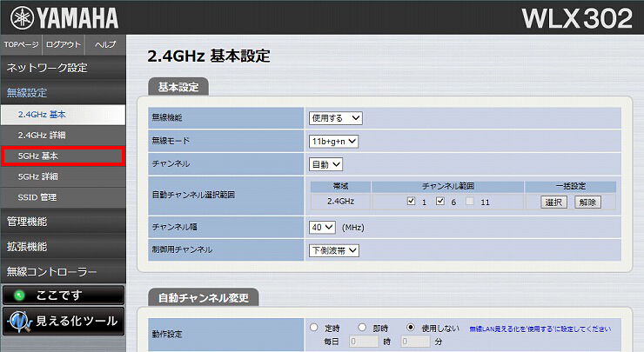Select the 基本設定 section tab
The height and width of the screenshot is (352, 644).
point(178,87)
